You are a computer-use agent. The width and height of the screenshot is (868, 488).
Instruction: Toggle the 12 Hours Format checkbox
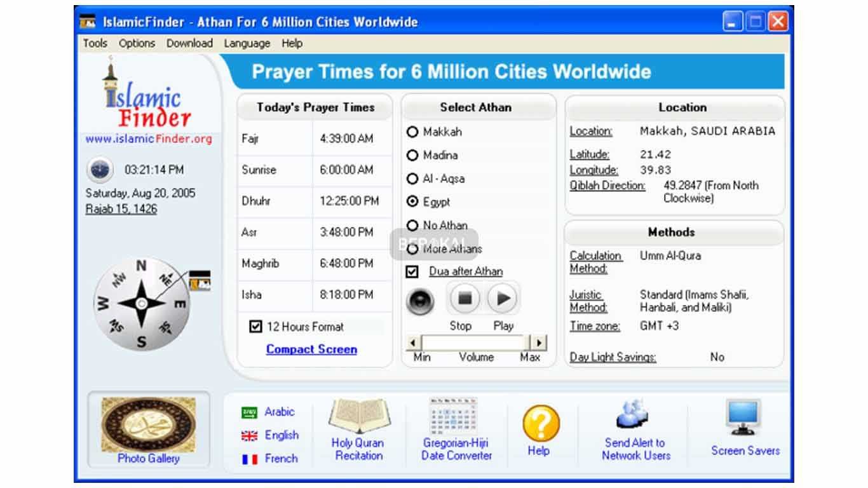(255, 327)
